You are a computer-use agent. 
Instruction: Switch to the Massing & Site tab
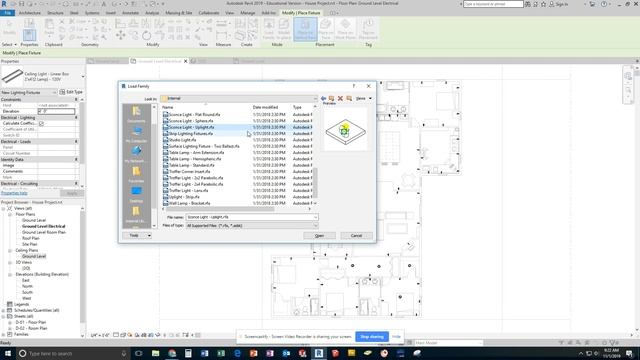[179, 13]
